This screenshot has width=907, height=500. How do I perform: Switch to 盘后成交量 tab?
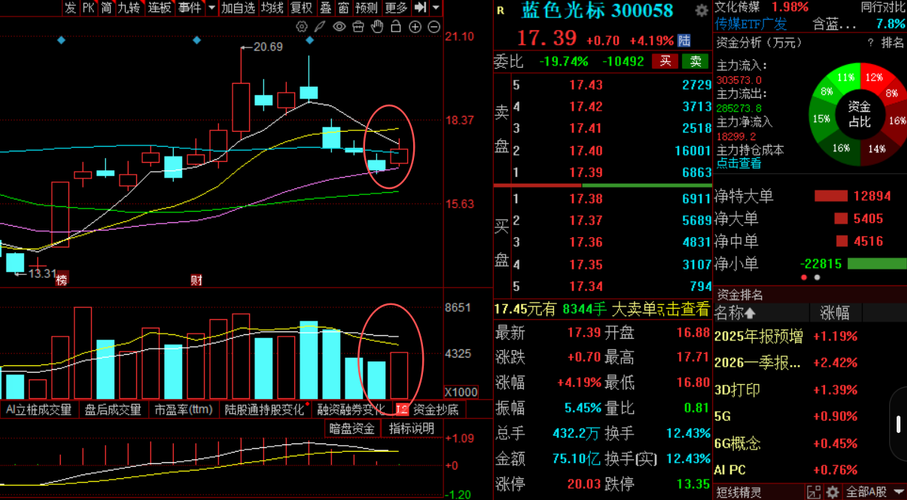pos(113,410)
